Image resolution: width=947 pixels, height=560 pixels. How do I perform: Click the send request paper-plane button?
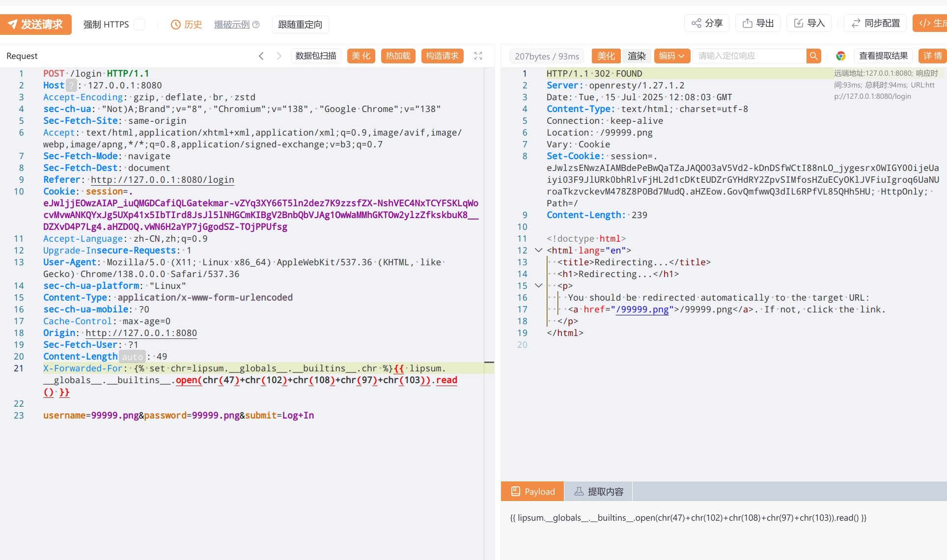(35, 24)
